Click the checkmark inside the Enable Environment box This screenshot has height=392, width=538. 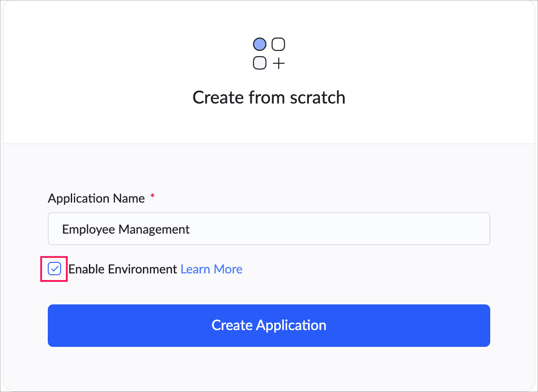tap(54, 269)
